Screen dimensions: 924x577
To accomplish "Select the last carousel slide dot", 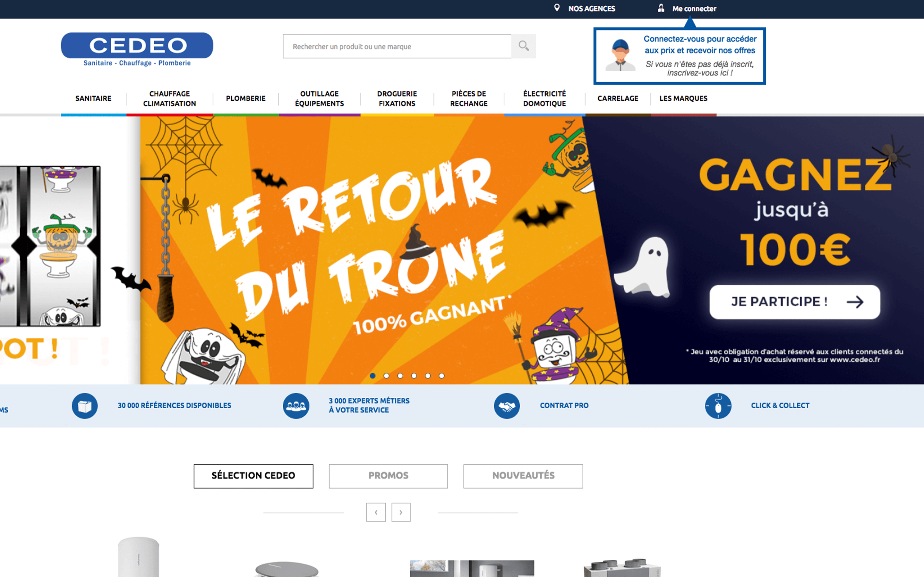I will [x=441, y=376].
